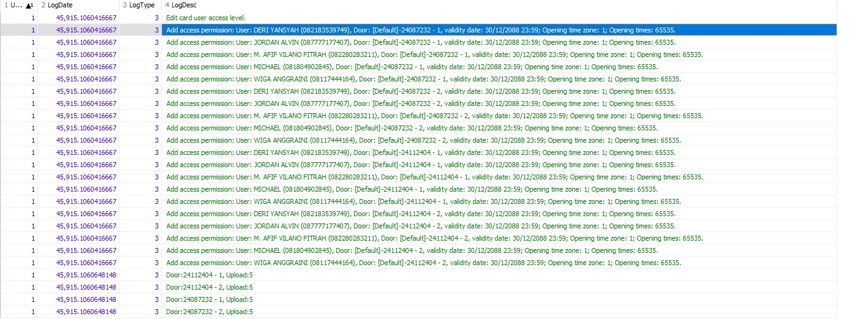Viewport: 868px width, 319px height.
Task: Sort by the LogType column header
Action: (x=140, y=6)
